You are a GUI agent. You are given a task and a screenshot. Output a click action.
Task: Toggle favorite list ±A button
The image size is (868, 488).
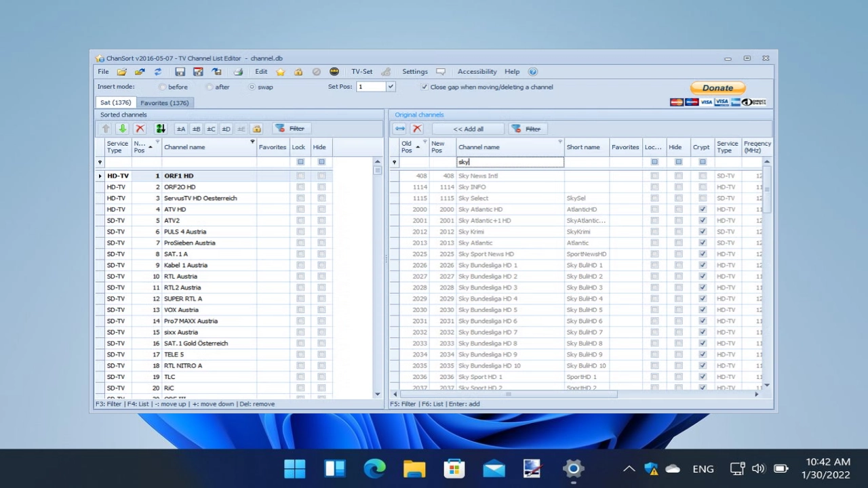(x=180, y=129)
